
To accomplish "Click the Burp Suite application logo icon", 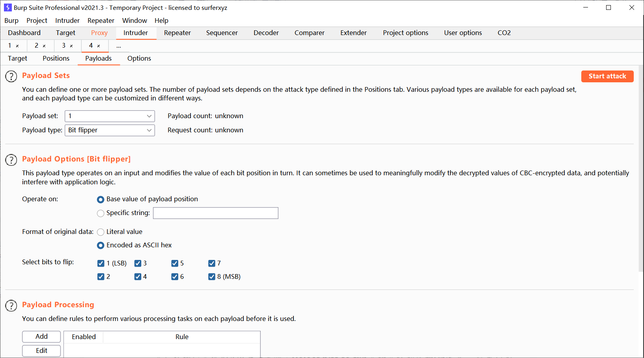I will 7,7.
